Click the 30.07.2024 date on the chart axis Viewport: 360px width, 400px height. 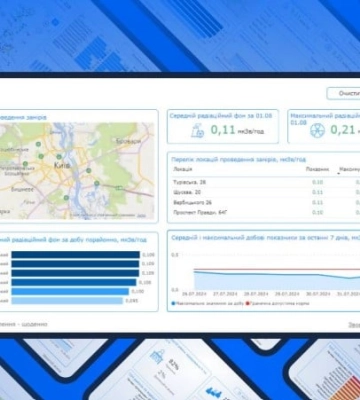(x=318, y=294)
